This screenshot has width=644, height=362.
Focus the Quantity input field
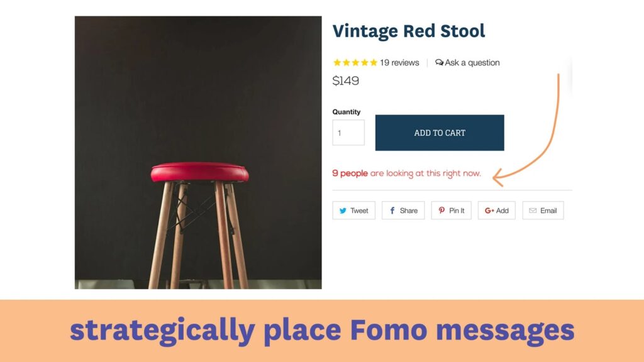348,133
